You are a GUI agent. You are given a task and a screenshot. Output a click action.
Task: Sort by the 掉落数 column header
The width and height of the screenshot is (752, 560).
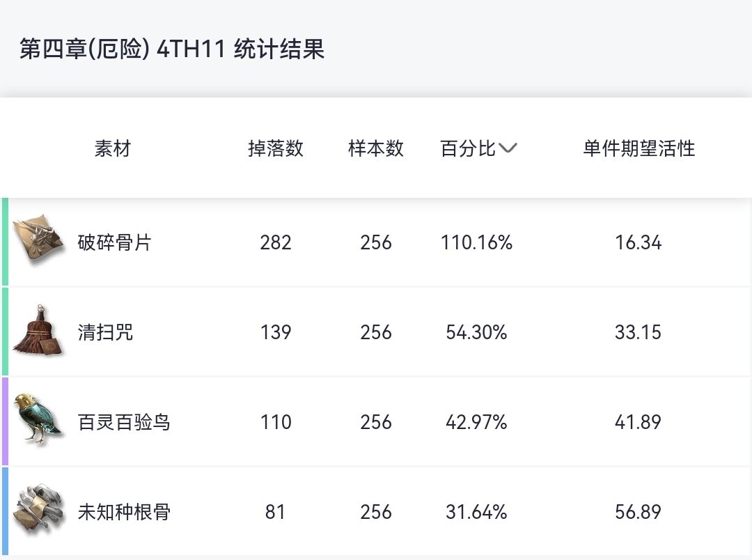pos(276,148)
